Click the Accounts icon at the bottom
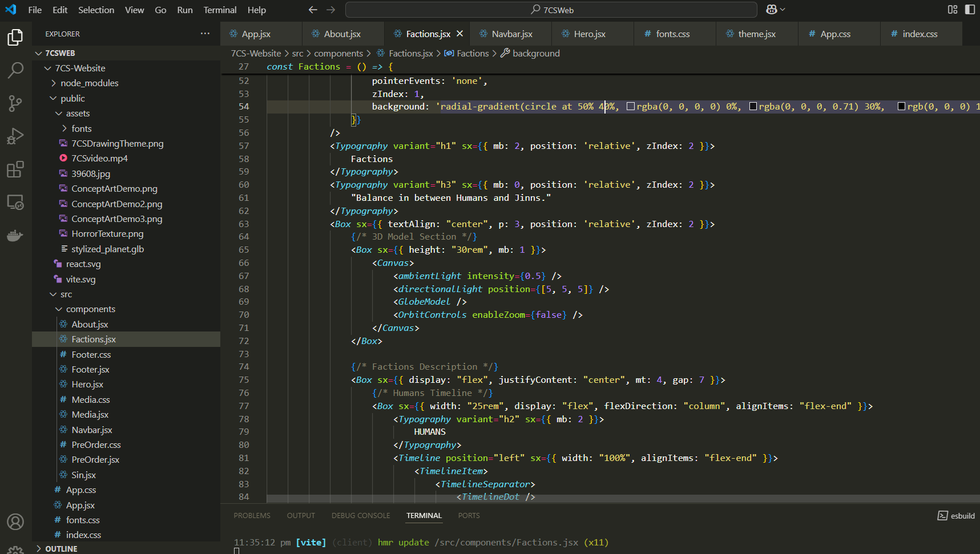This screenshot has width=980, height=554. (15, 521)
